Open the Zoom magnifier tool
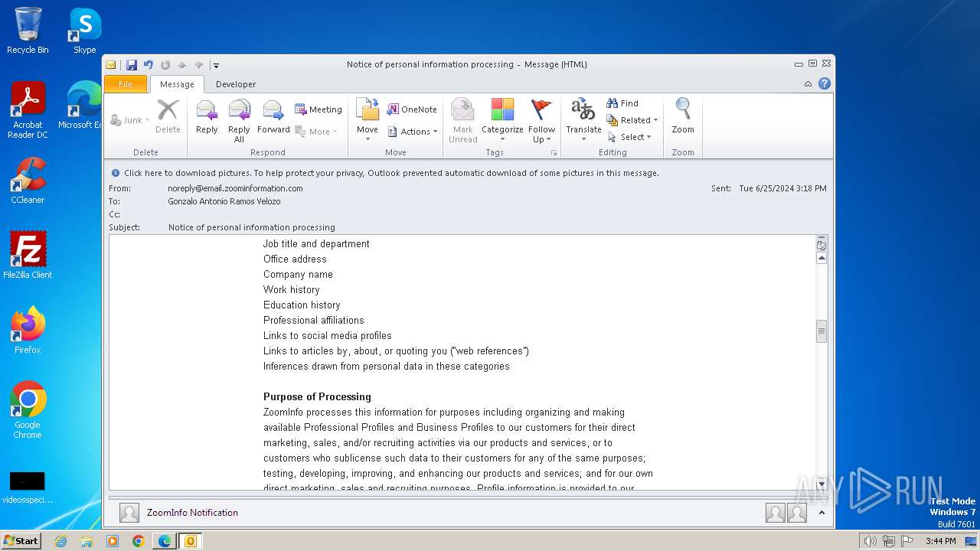 (683, 118)
